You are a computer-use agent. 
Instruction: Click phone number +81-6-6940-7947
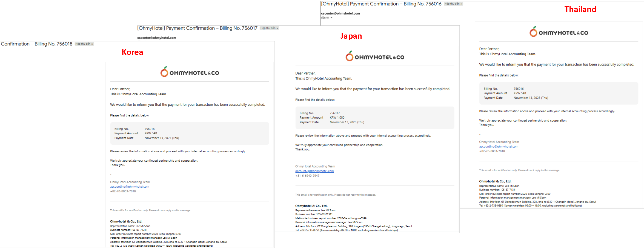(307, 176)
